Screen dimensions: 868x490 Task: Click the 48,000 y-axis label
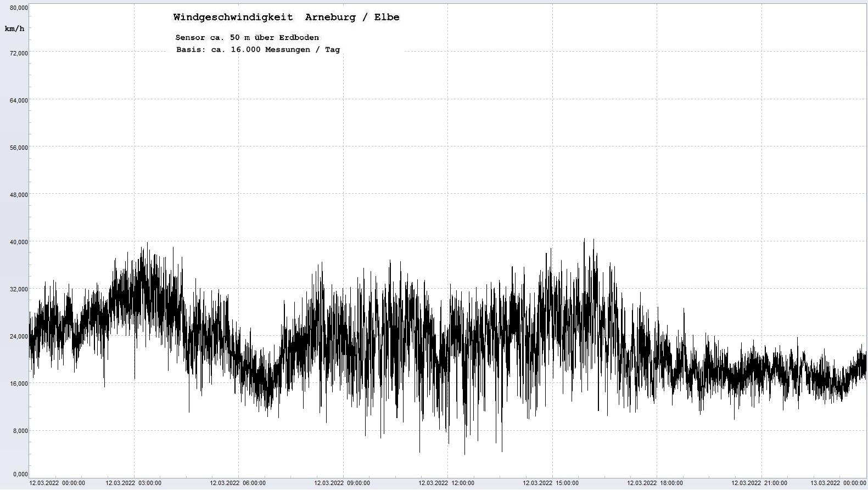[x=19, y=195]
